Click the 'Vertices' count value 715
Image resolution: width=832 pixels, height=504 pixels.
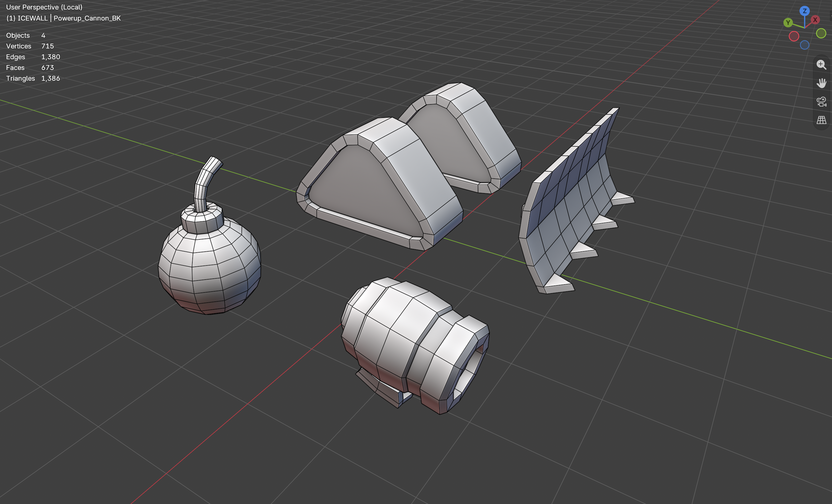(48, 46)
